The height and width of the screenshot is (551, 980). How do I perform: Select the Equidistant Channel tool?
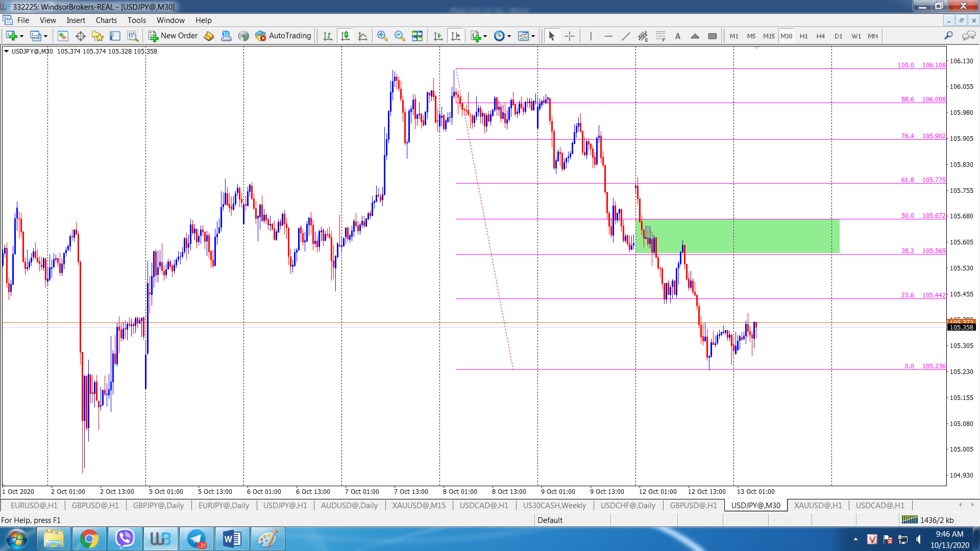[x=643, y=36]
